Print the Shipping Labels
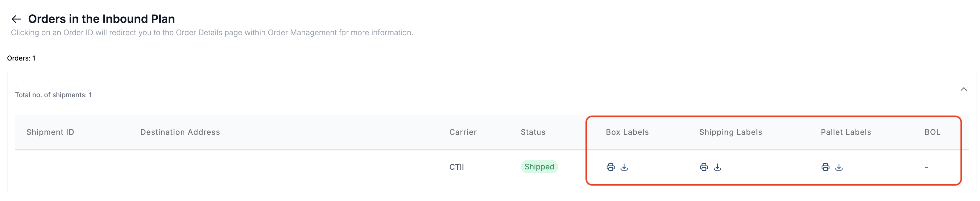The height and width of the screenshot is (201, 980). (x=703, y=167)
